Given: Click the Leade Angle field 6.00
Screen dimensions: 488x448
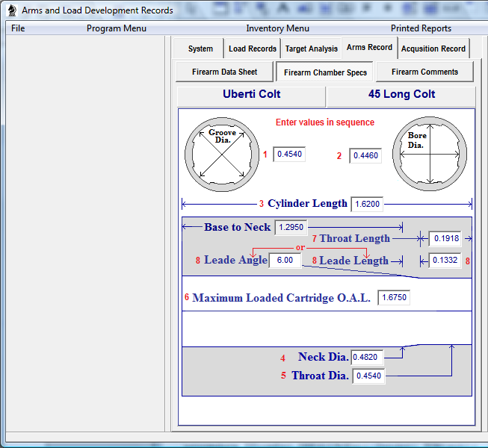Looking at the screenshot, I should (285, 261).
